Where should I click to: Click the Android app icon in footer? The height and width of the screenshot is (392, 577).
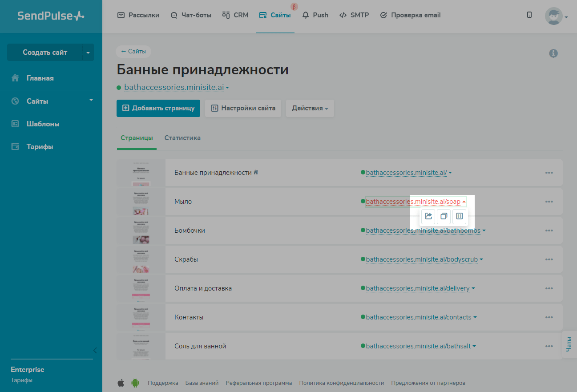(135, 383)
